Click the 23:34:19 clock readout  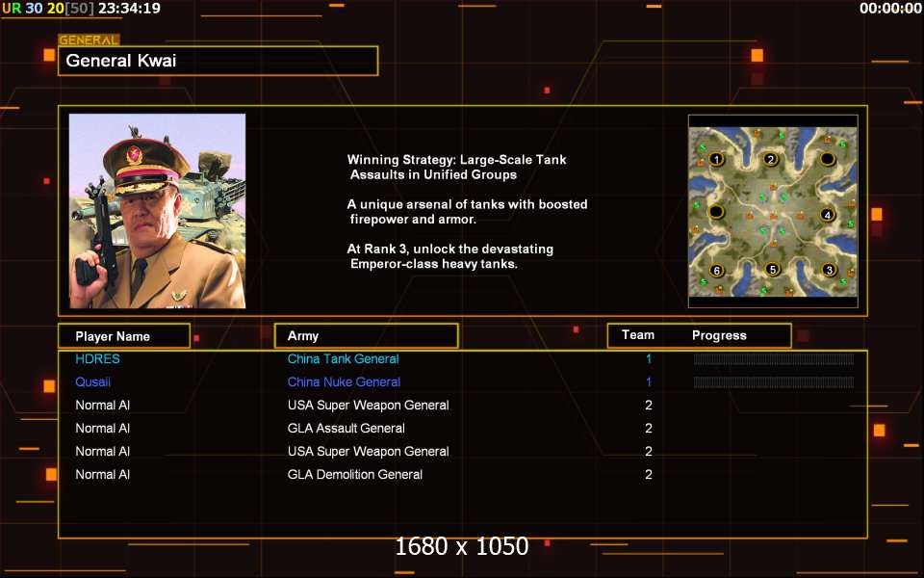pyautogui.click(x=129, y=9)
